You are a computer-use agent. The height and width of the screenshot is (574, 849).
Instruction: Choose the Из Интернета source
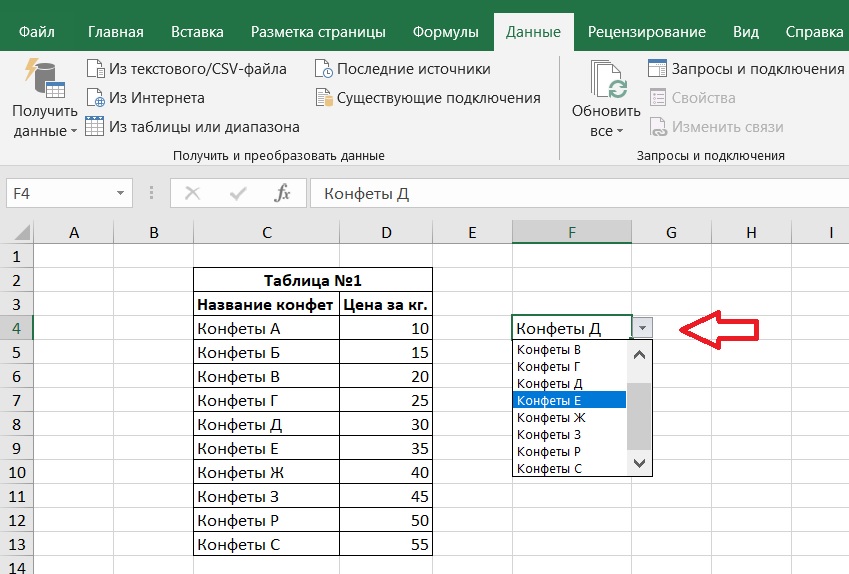(x=145, y=98)
